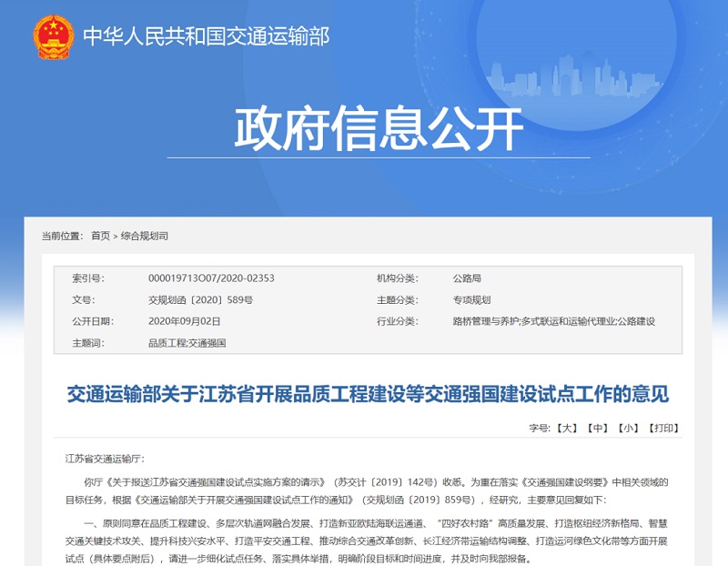
Task: Click the 打印 print button
Action: [663, 428]
